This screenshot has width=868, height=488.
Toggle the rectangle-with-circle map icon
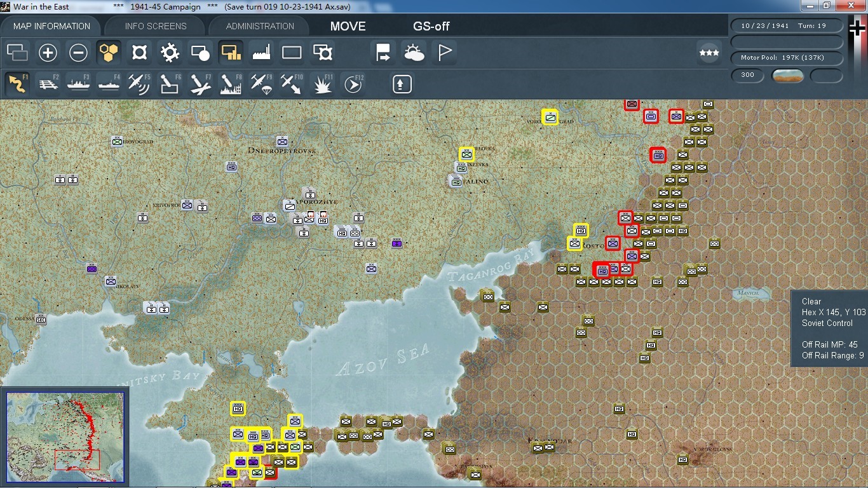click(200, 52)
